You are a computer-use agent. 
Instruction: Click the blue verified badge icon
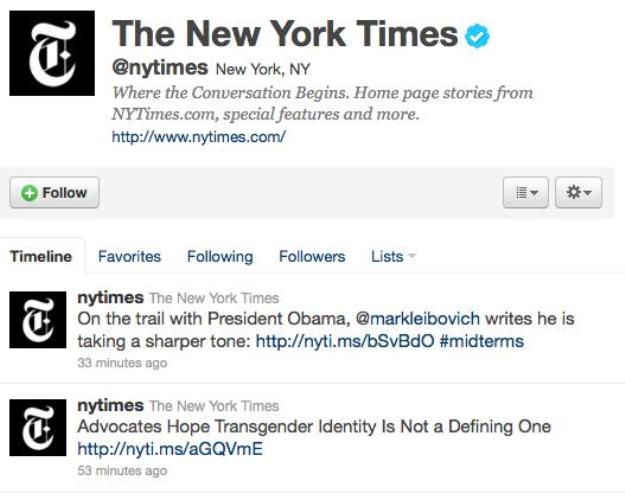pos(477,36)
